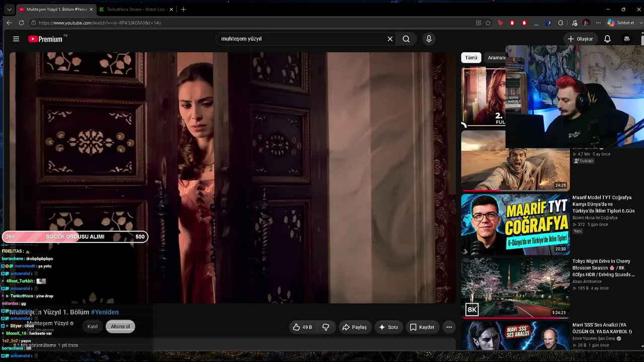
Task: Subscribe with the Abone ol button
Action: tap(120, 326)
